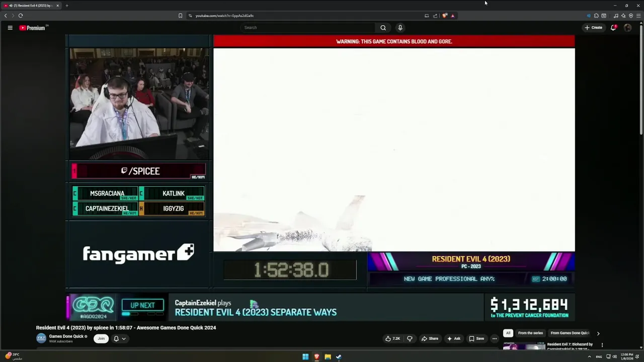
Task: Close the Resident Evil 4 tab
Action: [57, 6]
